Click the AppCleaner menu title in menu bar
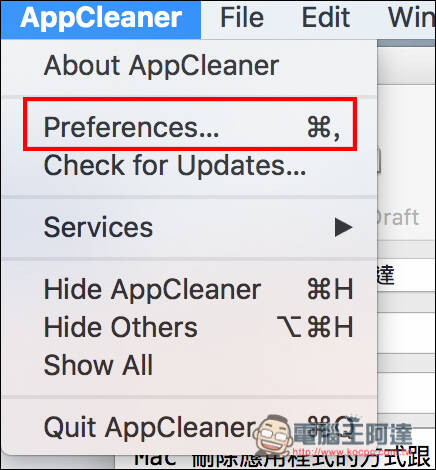Image resolution: width=436 pixels, height=470 pixels. pyautogui.click(x=101, y=19)
